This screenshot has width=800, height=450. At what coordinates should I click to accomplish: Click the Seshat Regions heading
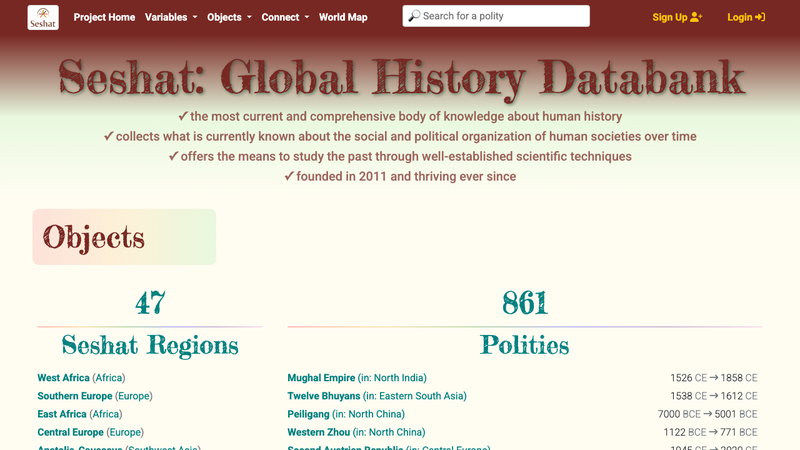pyautogui.click(x=150, y=345)
